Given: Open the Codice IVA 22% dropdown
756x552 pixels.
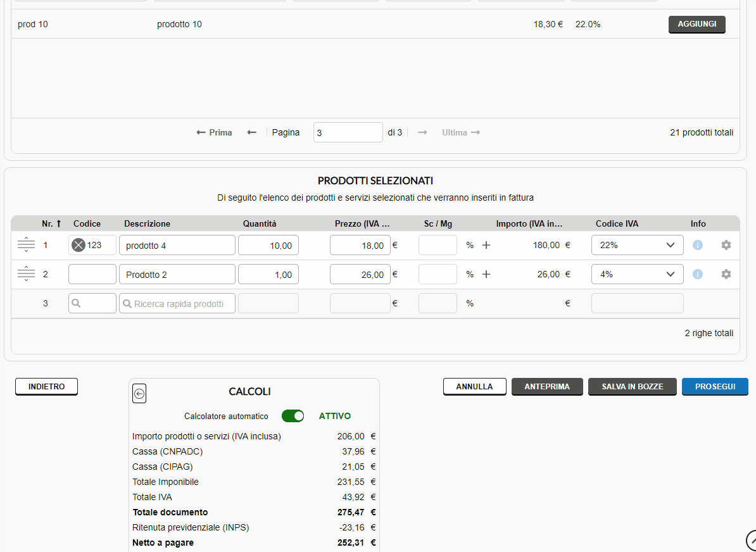Looking at the screenshot, I should (x=638, y=245).
